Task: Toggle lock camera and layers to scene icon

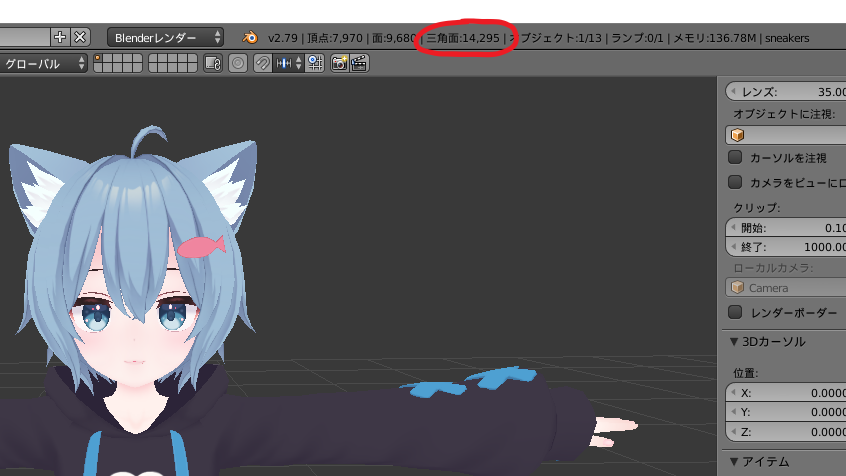Action: coord(213,64)
